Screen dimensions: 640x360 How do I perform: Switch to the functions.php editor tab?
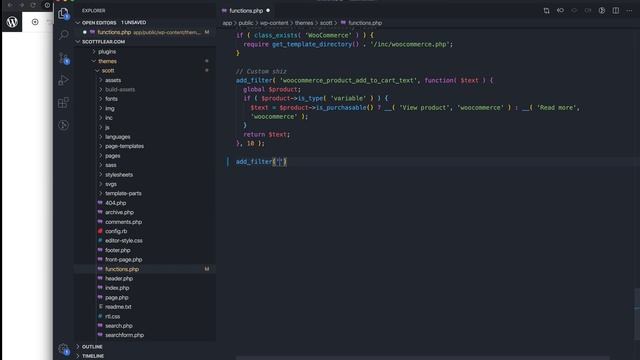tap(246, 11)
